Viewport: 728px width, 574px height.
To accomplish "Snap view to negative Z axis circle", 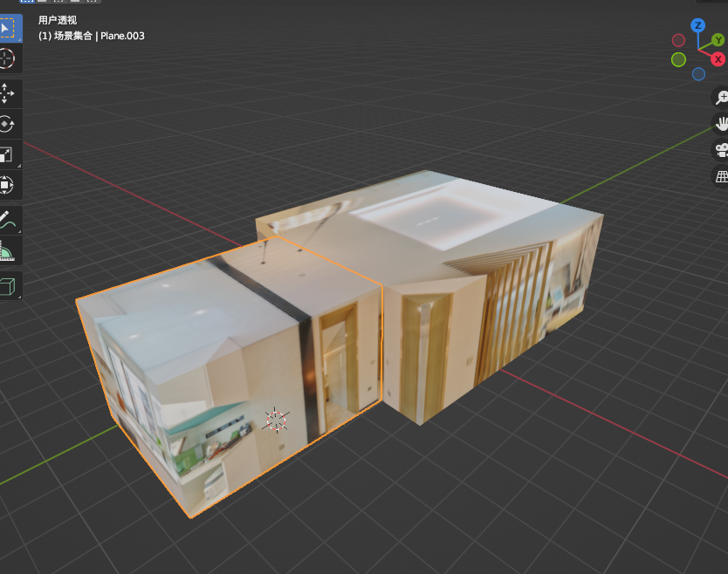I will click(698, 74).
